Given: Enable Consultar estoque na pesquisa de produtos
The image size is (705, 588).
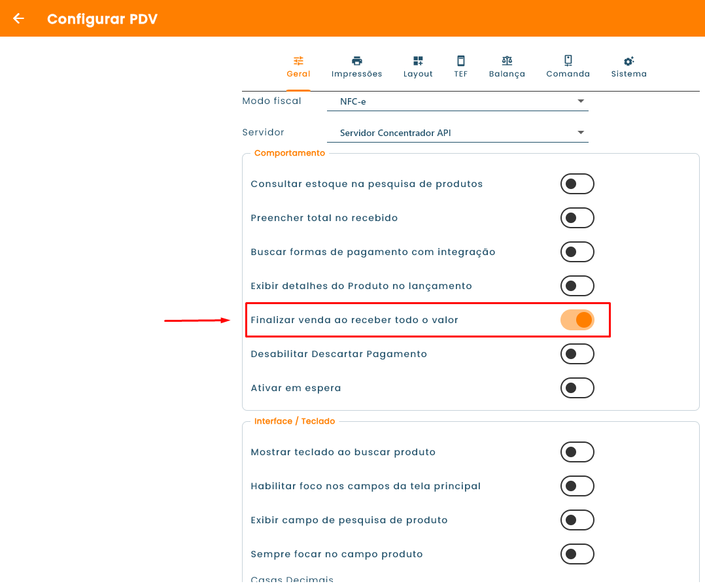Looking at the screenshot, I should (x=577, y=184).
